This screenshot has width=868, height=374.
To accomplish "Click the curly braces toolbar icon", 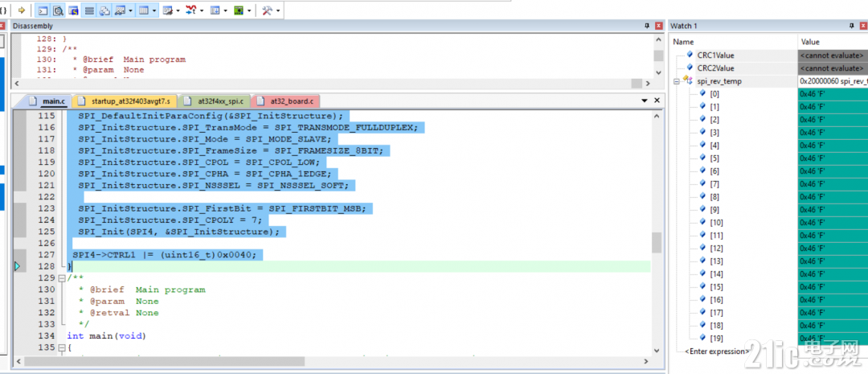I will (x=3, y=10).
